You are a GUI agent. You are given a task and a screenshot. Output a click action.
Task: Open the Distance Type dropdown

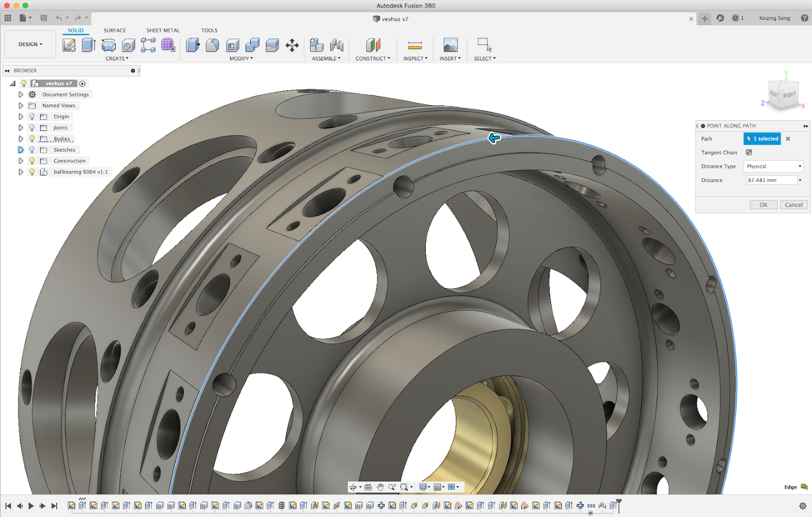tap(773, 166)
